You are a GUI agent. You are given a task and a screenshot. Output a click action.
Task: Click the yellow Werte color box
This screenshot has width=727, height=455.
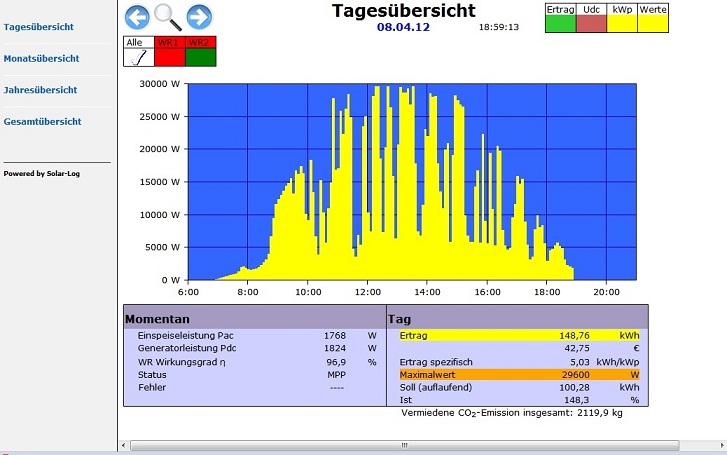pos(652,24)
